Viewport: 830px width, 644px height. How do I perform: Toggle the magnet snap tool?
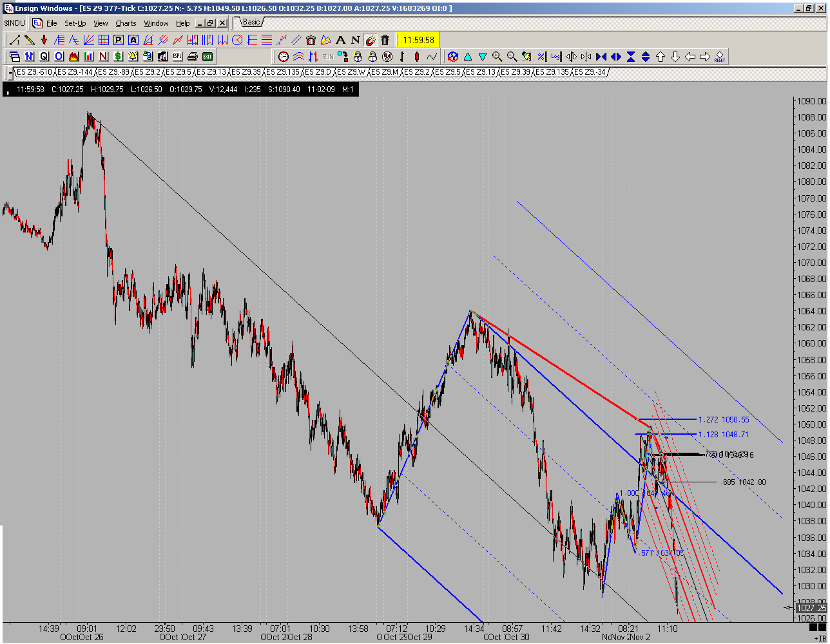tap(371, 40)
